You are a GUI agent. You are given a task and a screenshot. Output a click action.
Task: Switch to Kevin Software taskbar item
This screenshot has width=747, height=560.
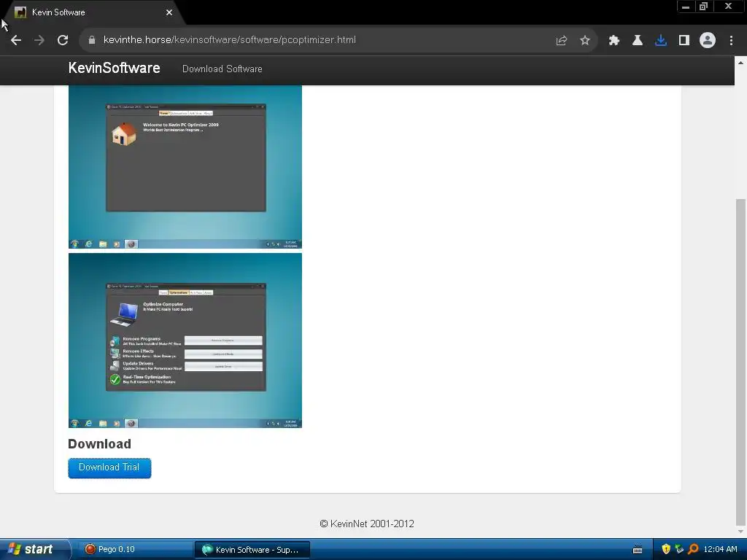252,550
